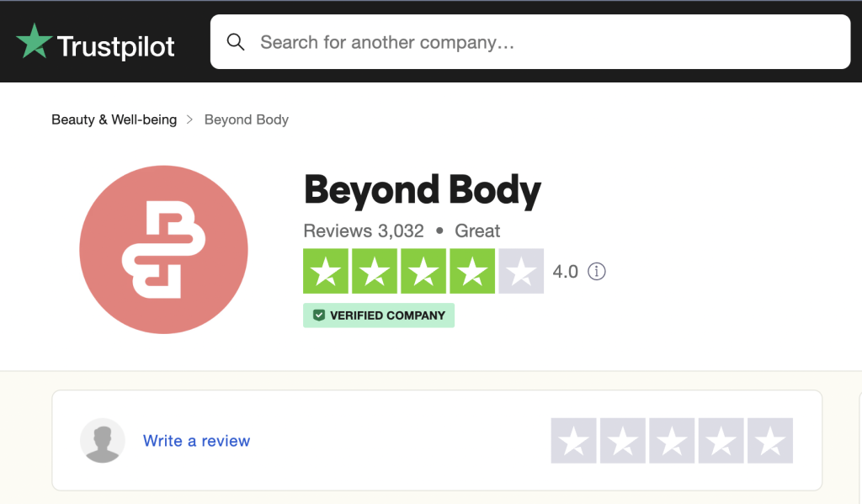Click the green TrustScore star rating bar
This screenshot has width=862, height=504.
coord(423,271)
